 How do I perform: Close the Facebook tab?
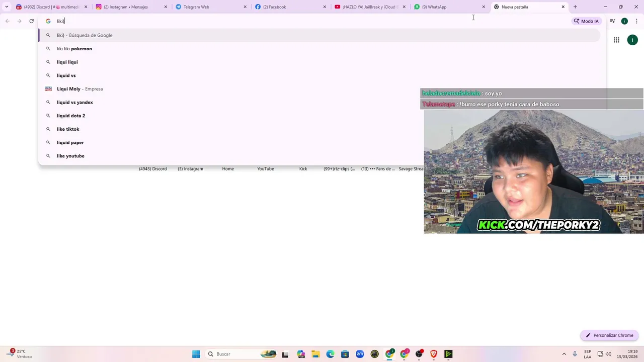pyautogui.click(x=325, y=7)
